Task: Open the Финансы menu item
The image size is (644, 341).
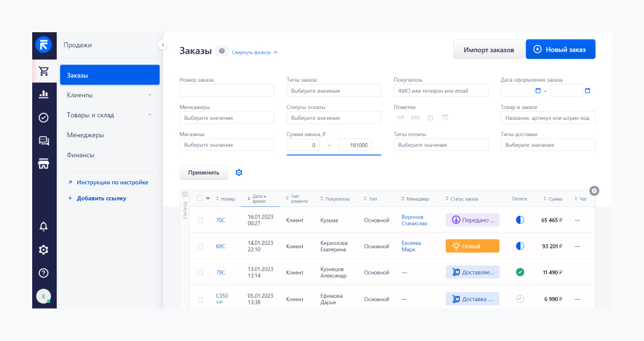Action: pyautogui.click(x=80, y=155)
